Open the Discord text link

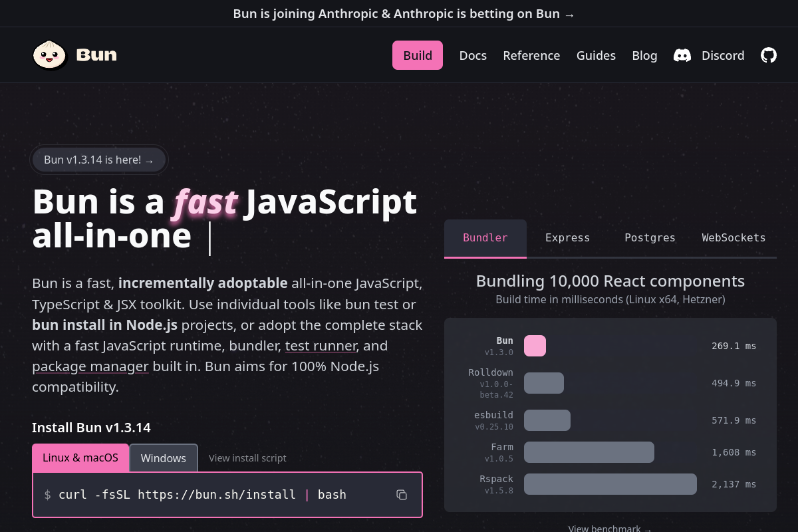tap(723, 56)
